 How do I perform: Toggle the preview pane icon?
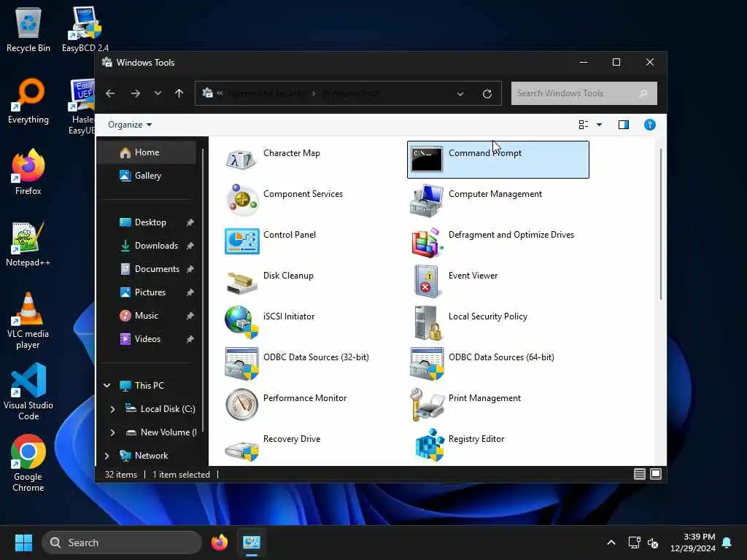[624, 125]
